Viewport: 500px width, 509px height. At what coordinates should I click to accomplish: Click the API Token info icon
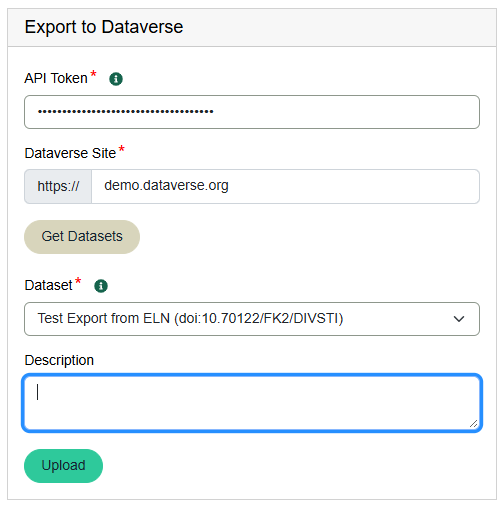[116, 79]
